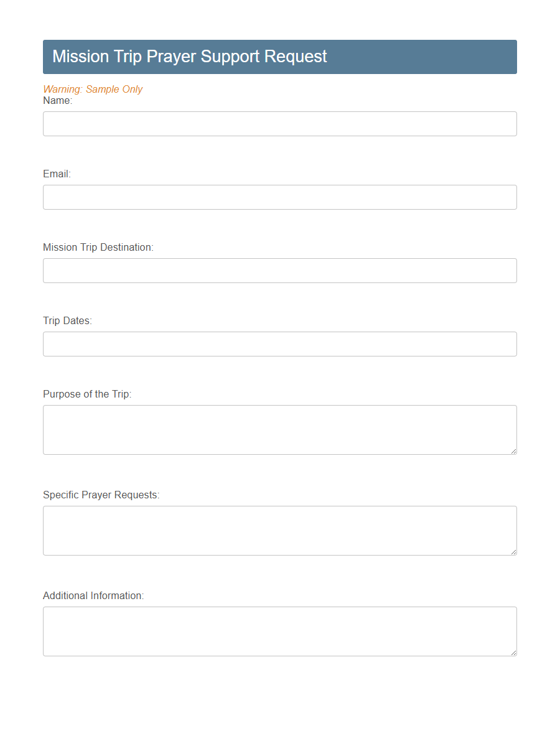This screenshot has height=731, width=560.
Task: Select the Additional Information label
Action: (93, 595)
